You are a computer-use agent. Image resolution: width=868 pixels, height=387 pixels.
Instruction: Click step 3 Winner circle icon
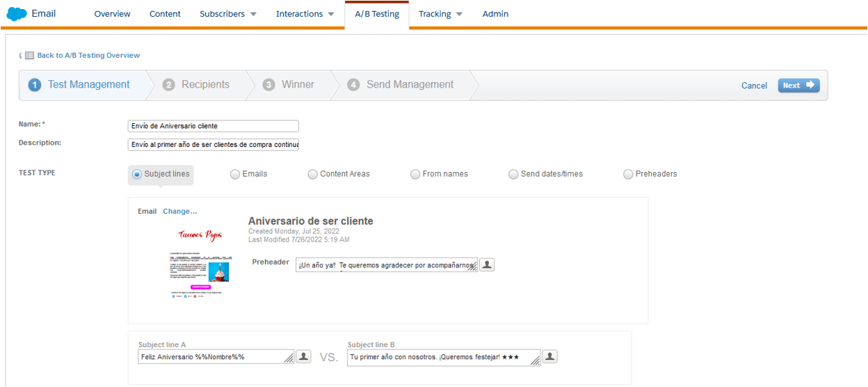click(x=268, y=85)
